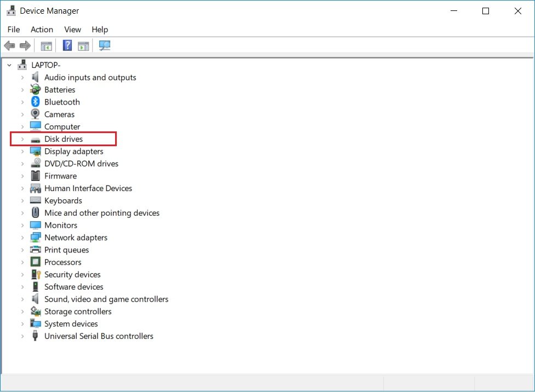
Task: Expand the Batteries chevron
Action: pyautogui.click(x=22, y=90)
